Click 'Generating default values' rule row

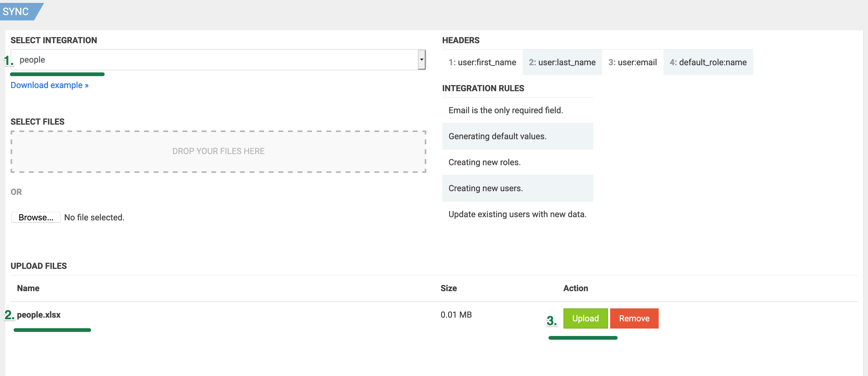pyautogui.click(x=497, y=137)
